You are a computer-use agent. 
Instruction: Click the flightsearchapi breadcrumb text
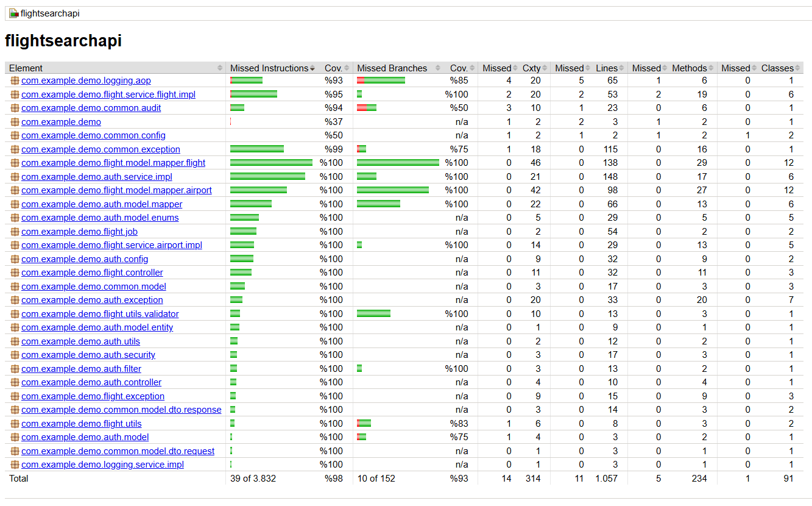click(x=50, y=13)
